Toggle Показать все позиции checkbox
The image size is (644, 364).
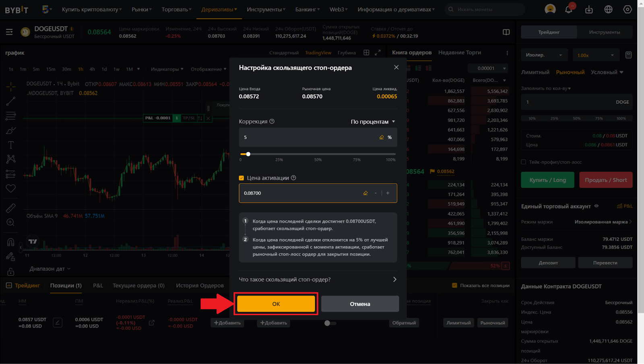[x=454, y=285]
